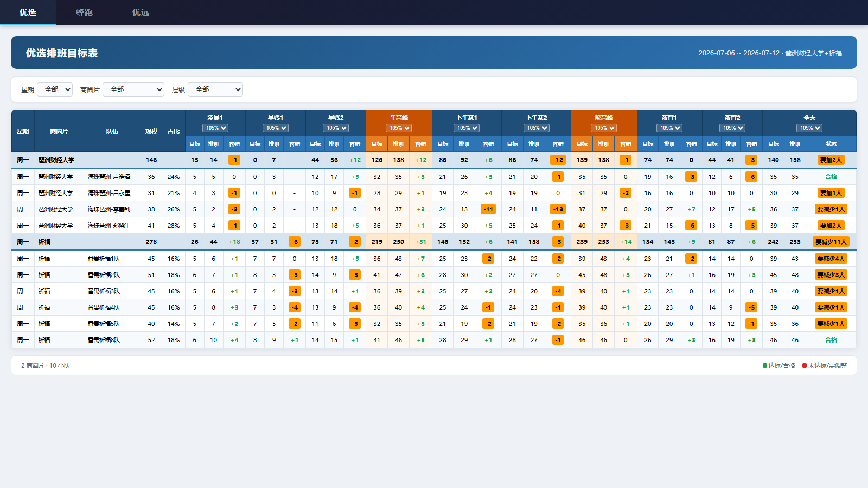Open the 优远 tab
This screenshot has height=488, width=868.
point(141,12)
